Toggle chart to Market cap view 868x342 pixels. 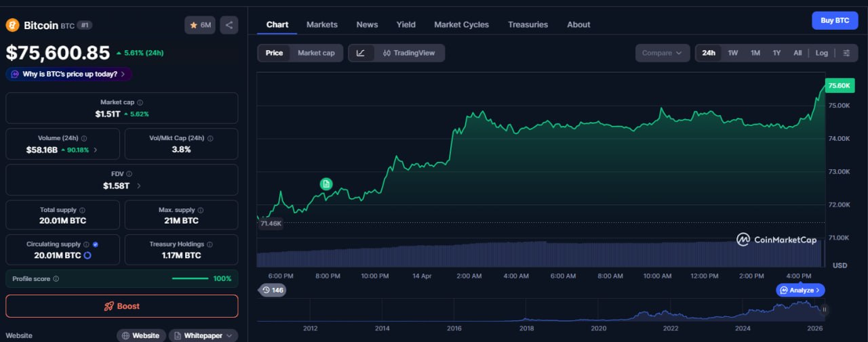click(316, 53)
